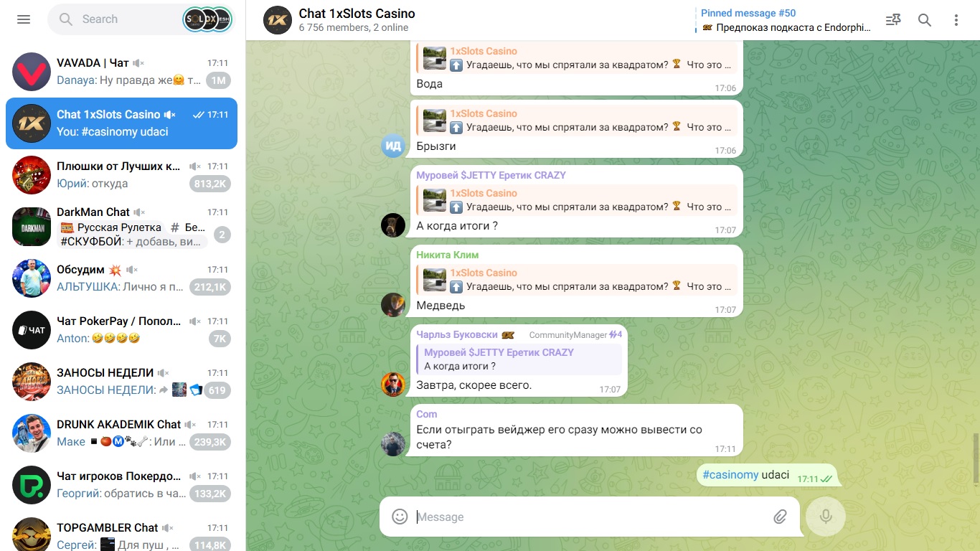
Task: Select the Chat 1xSlots Casino chat row
Action: [122, 123]
